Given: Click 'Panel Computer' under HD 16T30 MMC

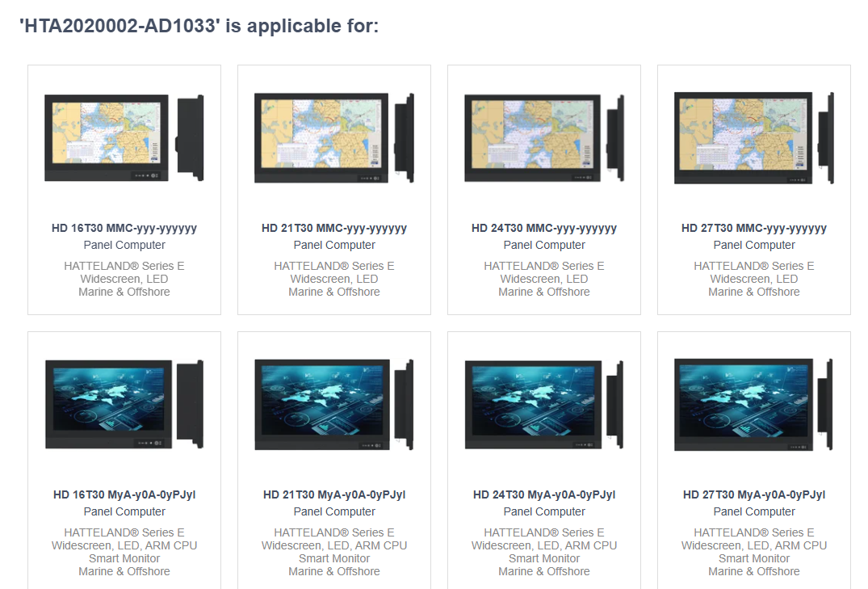Looking at the screenshot, I should click(x=124, y=245).
